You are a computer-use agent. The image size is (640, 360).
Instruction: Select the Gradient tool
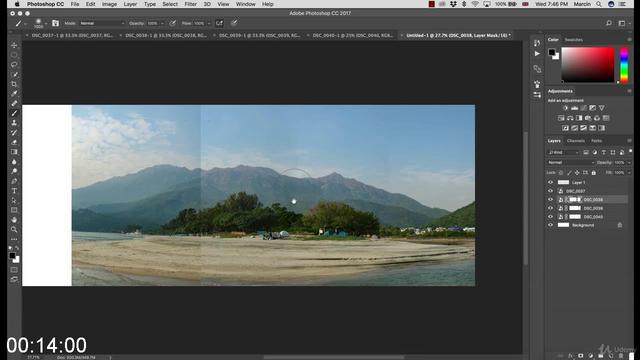(14, 152)
